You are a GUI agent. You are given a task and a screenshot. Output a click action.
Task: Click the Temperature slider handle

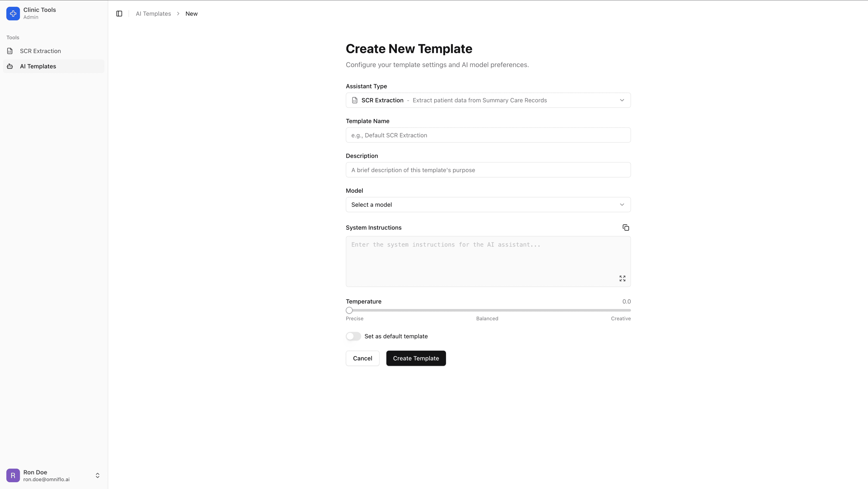(x=349, y=310)
